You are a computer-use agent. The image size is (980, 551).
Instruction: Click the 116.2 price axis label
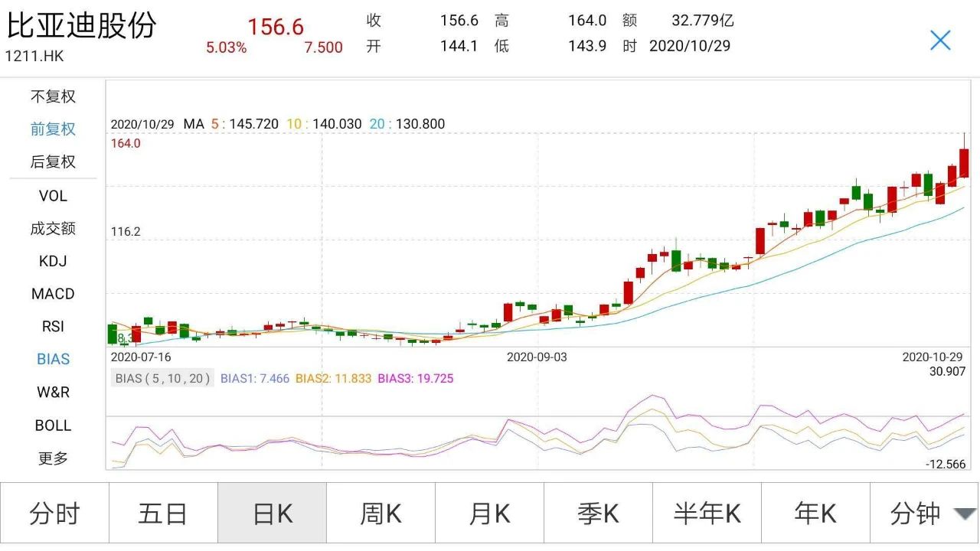tap(126, 231)
